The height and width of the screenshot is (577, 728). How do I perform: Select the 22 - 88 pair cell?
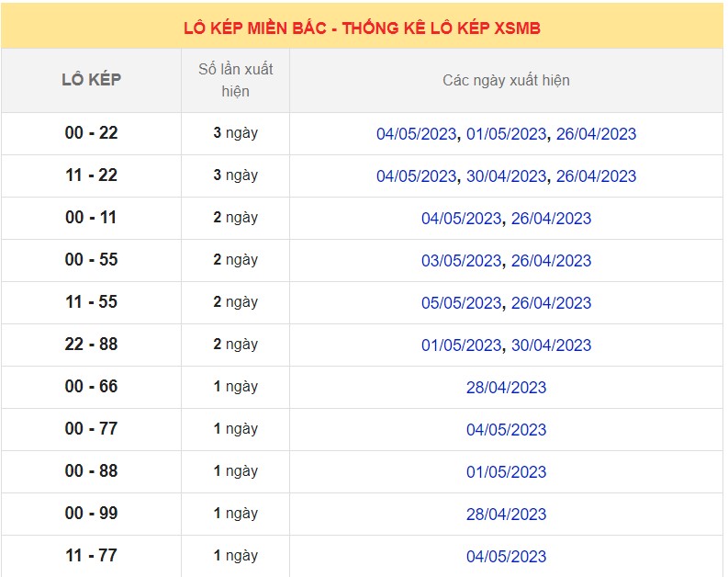pyautogui.click(x=91, y=345)
